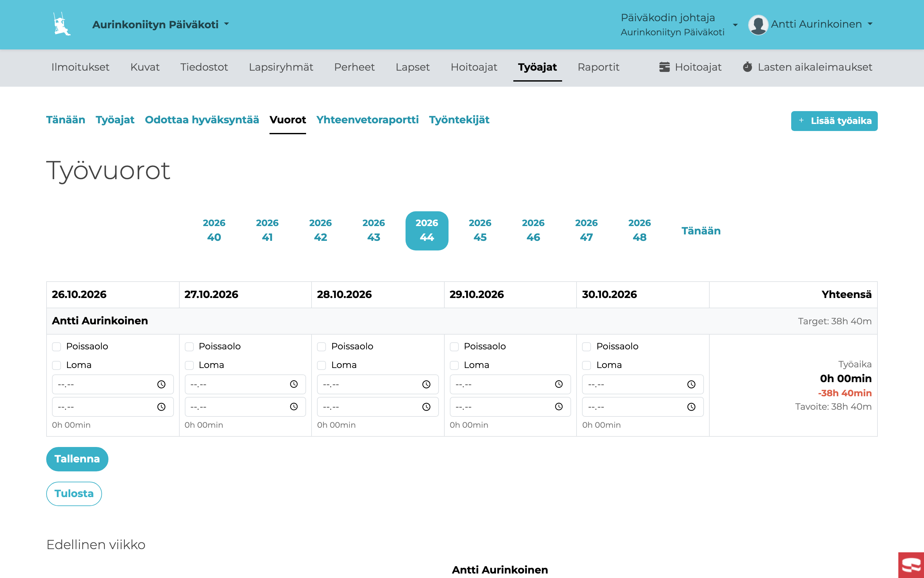Click end time field for 28.10.2026

pyautogui.click(x=378, y=407)
